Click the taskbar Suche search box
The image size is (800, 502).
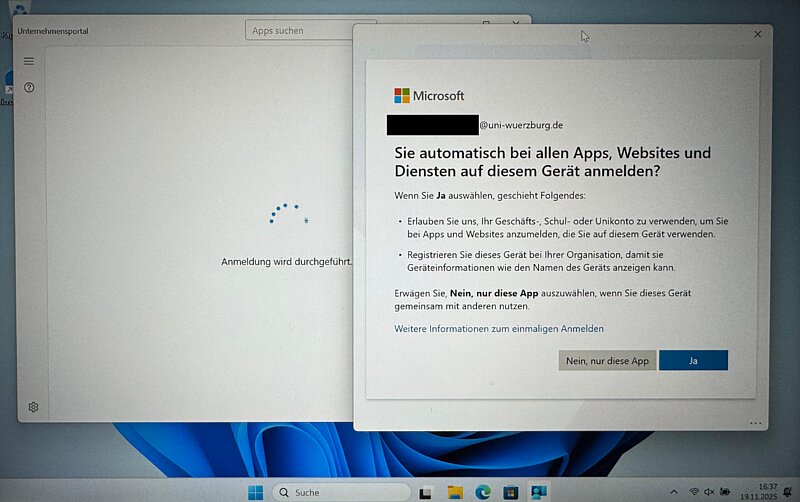[340, 492]
